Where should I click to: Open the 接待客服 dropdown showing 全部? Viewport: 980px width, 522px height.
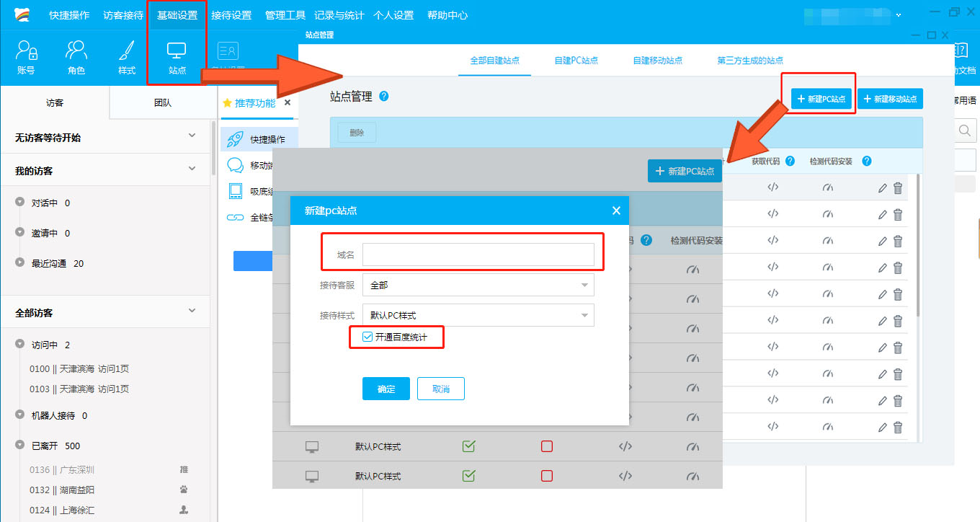coord(478,285)
